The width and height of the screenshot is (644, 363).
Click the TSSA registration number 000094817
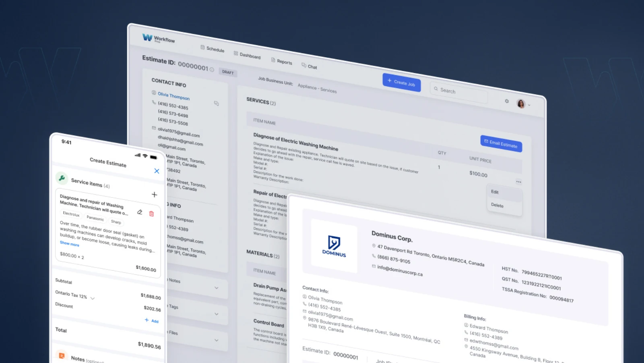(x=561, y=299)
